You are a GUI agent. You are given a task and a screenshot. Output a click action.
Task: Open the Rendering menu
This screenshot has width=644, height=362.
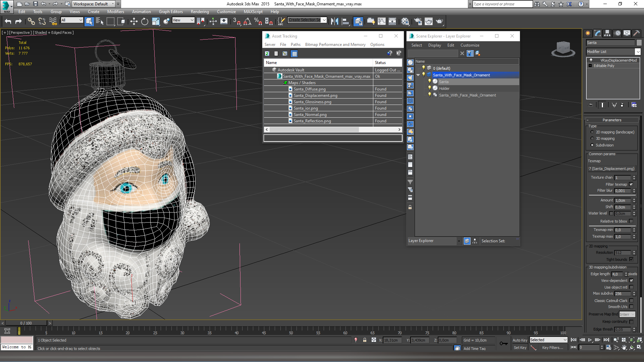point(200,12)
